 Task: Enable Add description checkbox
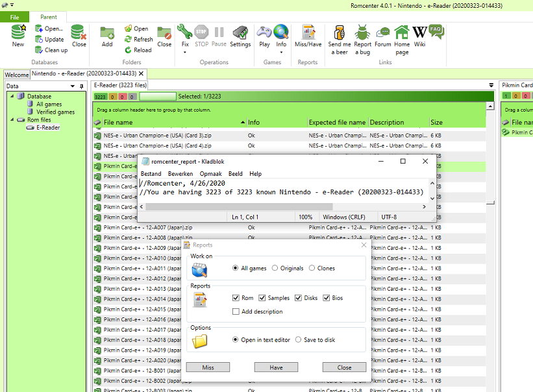236,312
